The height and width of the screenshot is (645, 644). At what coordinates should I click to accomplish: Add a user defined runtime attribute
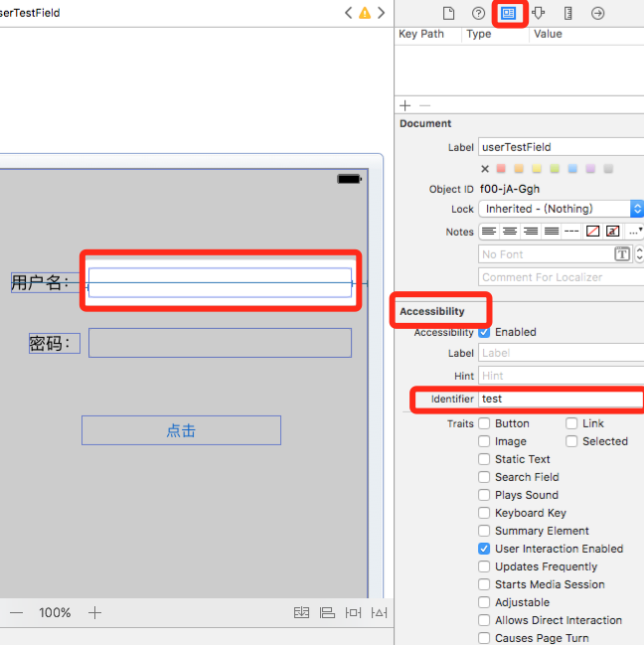coord(404,105)
